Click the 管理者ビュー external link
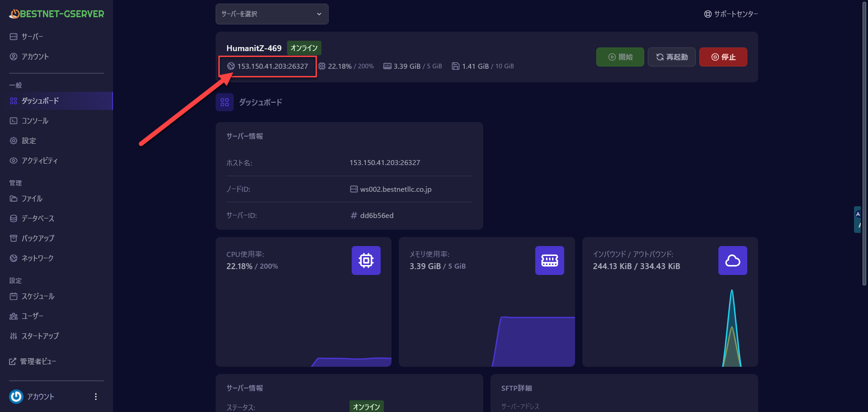 [33, 361]
